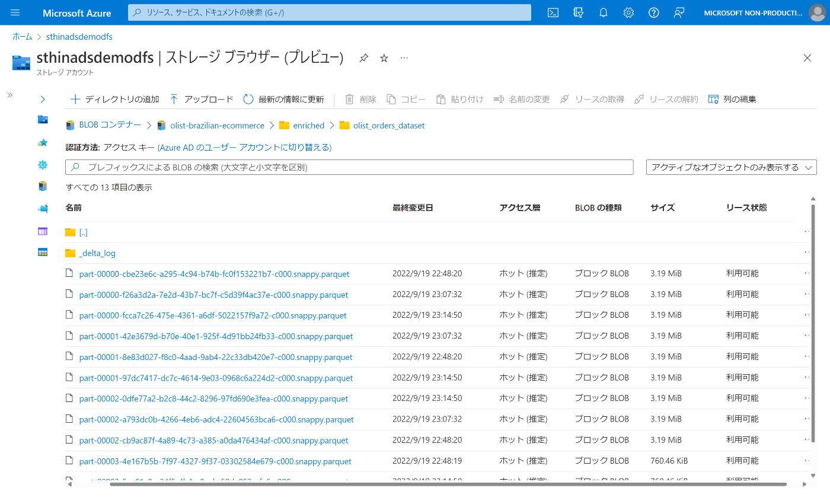Image resolution: width=830 pixels, height=504 pixels.
Task: Sort by 名前 column header
Action: pos(74,208)
